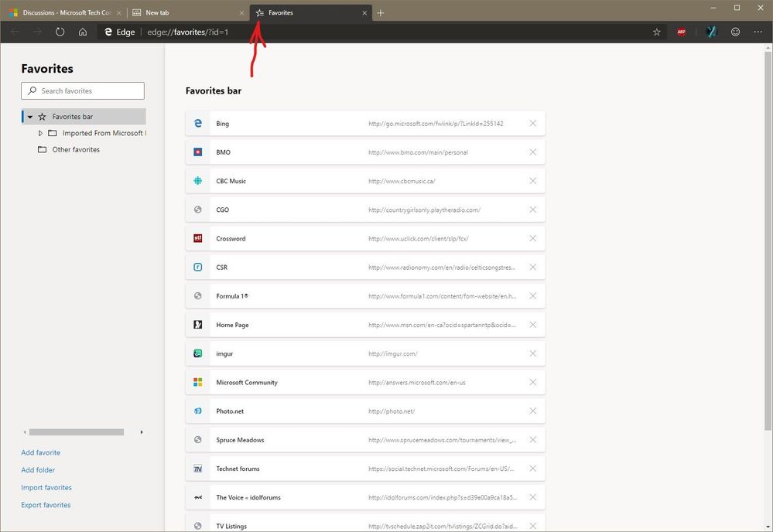This screenshot has height=532, width=773.
Task: Open Settings and more ellipsis menu
Action: pyautogui.click(x=758, y=32)
